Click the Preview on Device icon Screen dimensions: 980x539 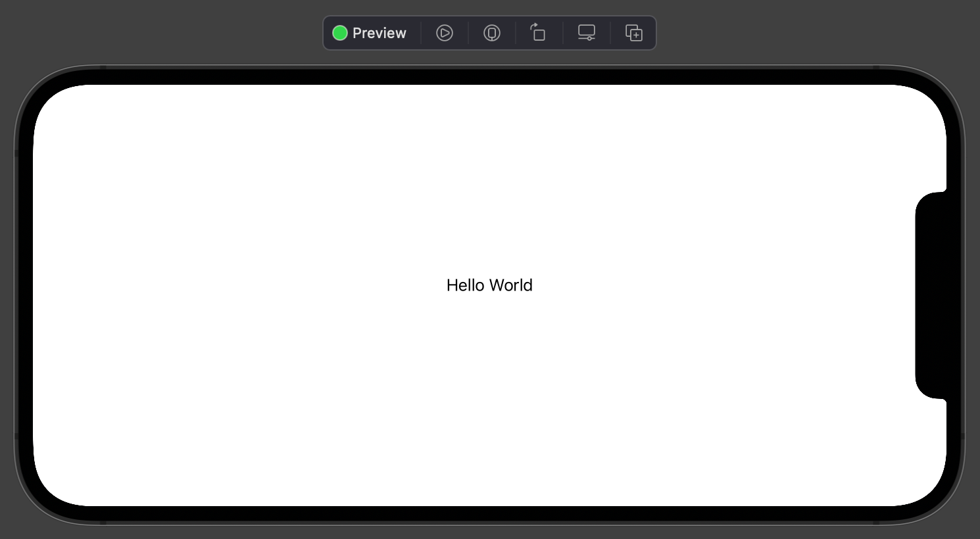pyautogui.click(x=492, y=33)
